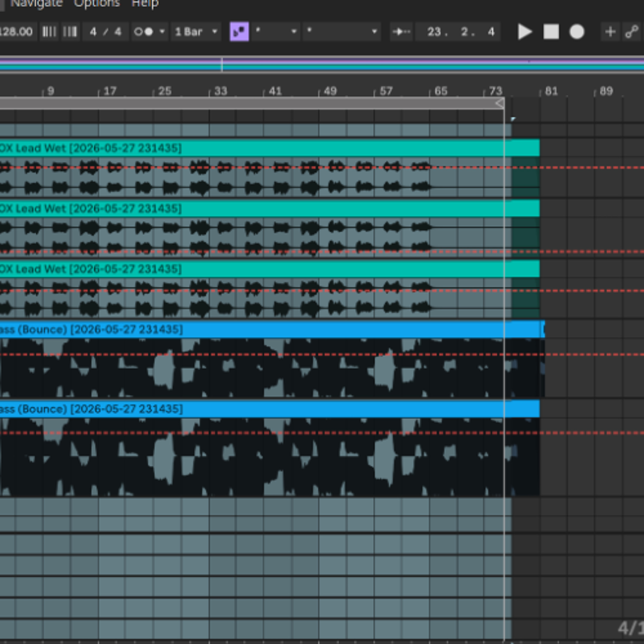This screenshot has height=644, width=644.
Task: Enable the plus overdub icon beside Record
Action: (x=610, y=32)
